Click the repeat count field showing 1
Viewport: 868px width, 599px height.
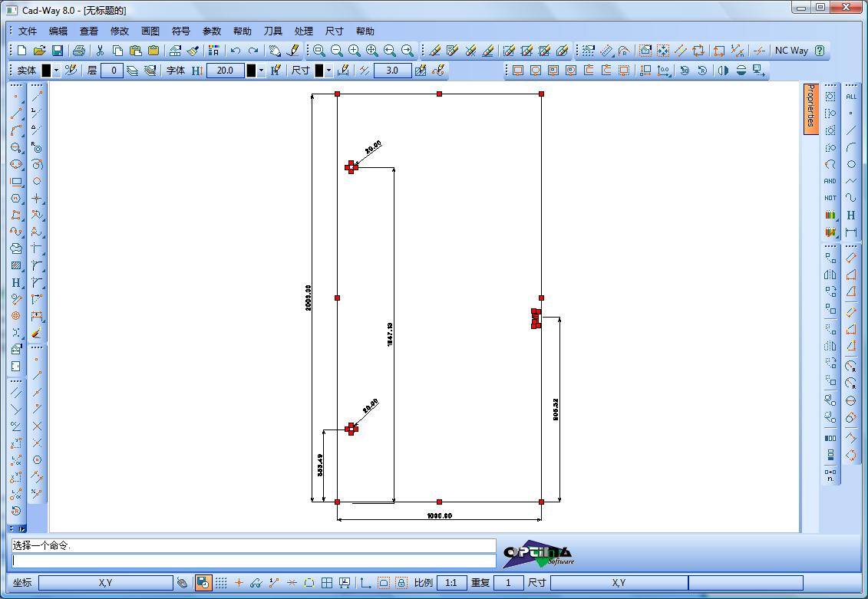[x=508, y=582]
